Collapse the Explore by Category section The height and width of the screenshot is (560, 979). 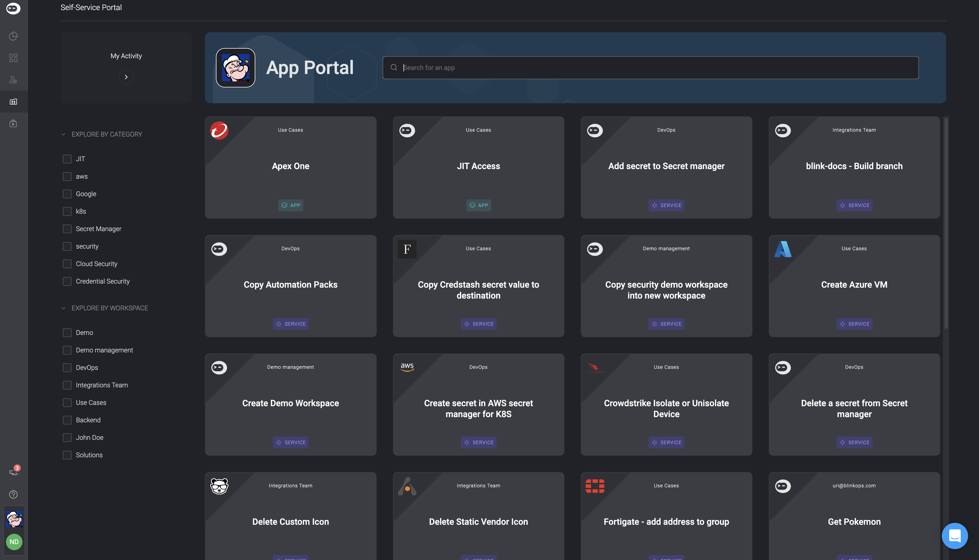(x=63, y=134)
